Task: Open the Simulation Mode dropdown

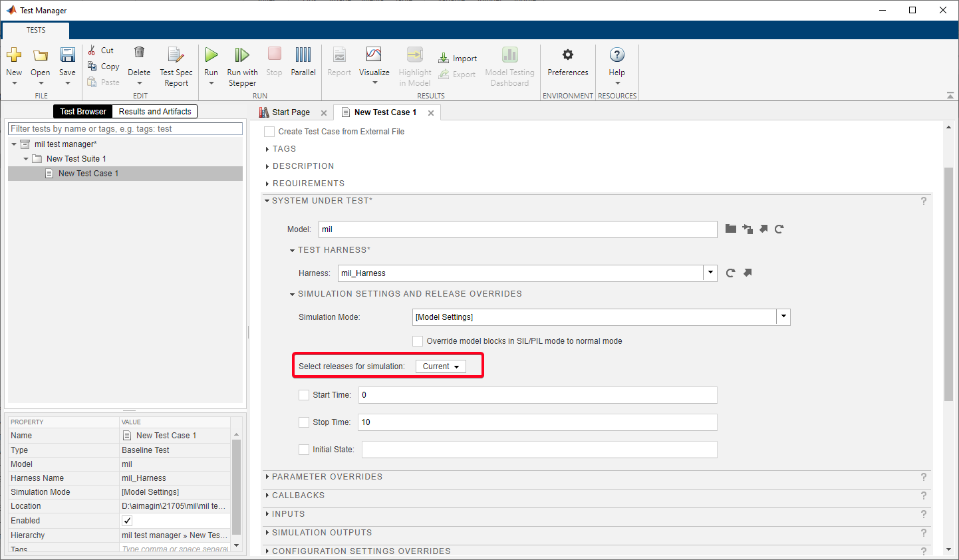Action: [x=783, y=317]
